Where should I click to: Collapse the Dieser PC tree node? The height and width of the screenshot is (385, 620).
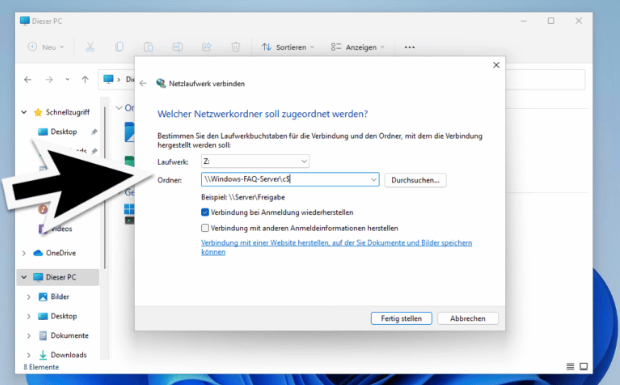[x=24, y=277]
